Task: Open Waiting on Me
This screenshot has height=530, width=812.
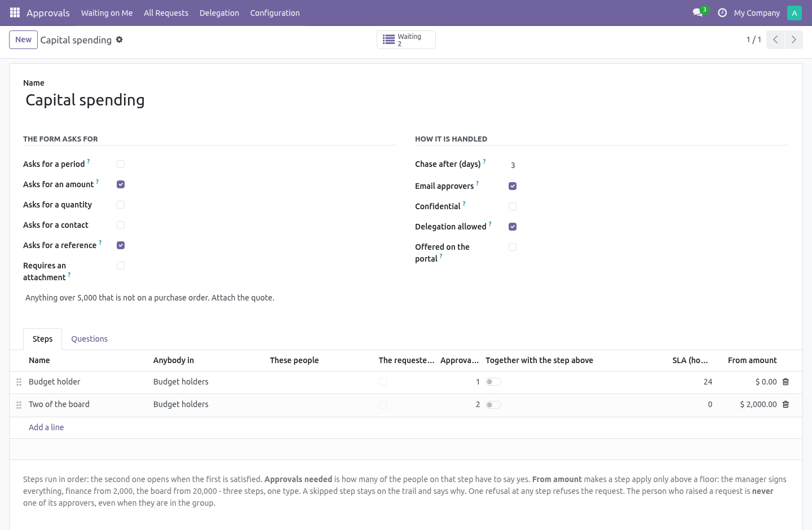Action: point(107,13)
